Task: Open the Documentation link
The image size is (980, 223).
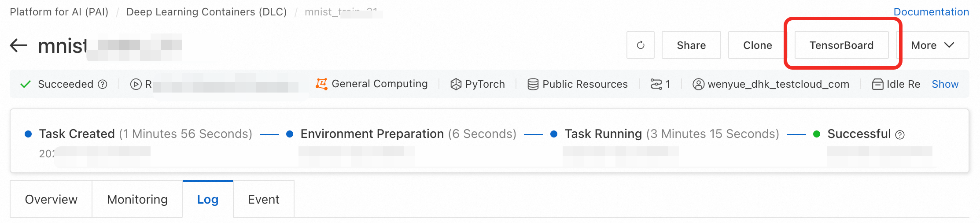Action: click(x=931, y=12)
